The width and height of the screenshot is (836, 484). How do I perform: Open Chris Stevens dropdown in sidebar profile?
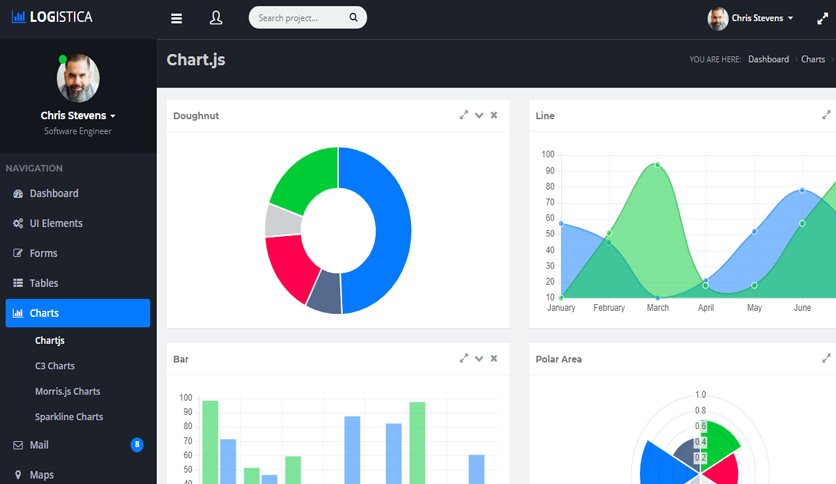pyautogui.click(x=78, y=116)
